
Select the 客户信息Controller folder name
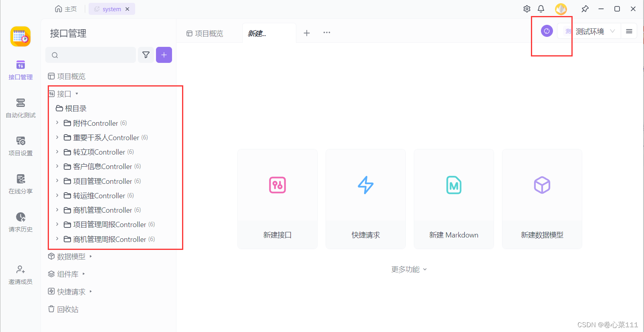tap(103, 167)
